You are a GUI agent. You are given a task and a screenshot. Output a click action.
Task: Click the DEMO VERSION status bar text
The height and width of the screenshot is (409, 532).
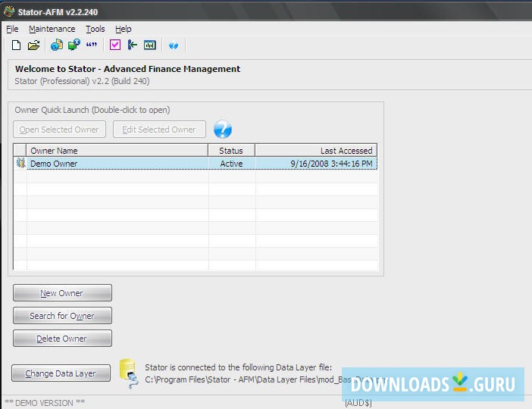pos(45,403)
